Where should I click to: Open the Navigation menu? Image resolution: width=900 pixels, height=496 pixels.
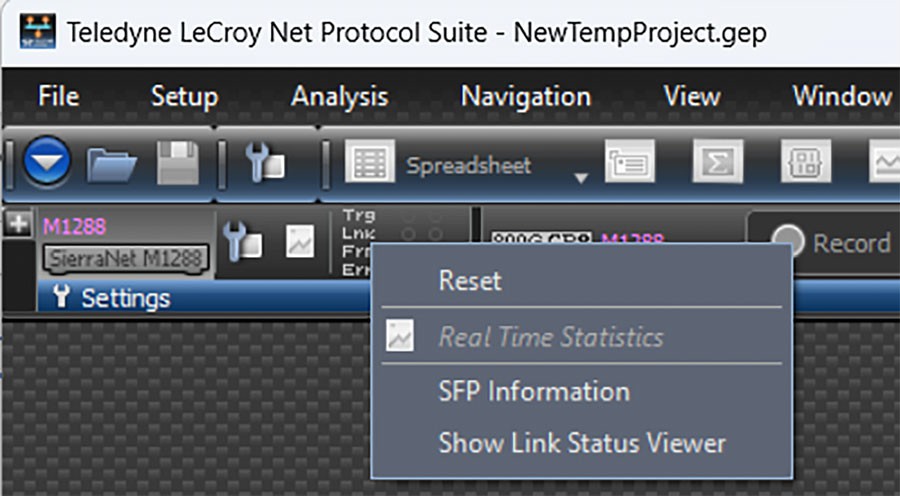pyautogui.click(x=526, y=96)
